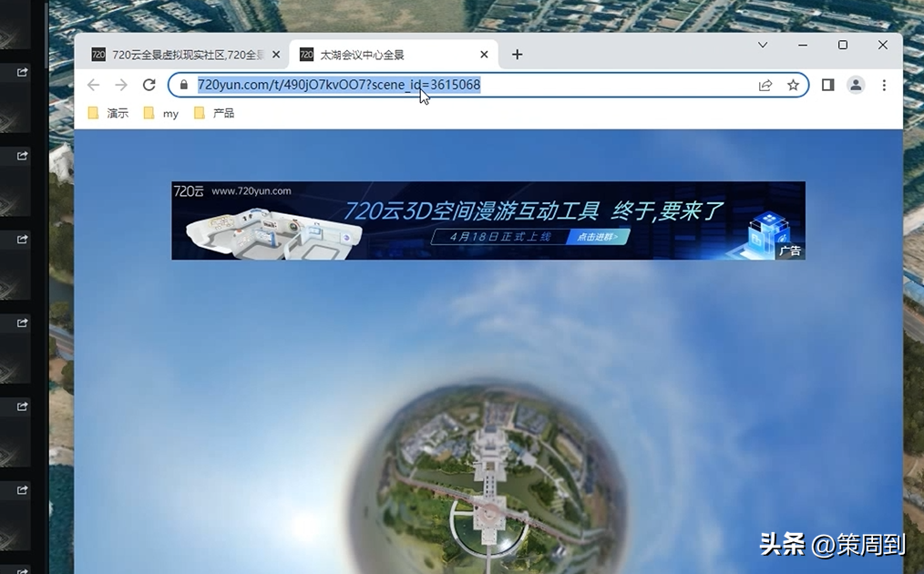This screenshot has width=924, height=574.
Task: Click the 点击进群 button in the ad banner
Action: [597, 237]
